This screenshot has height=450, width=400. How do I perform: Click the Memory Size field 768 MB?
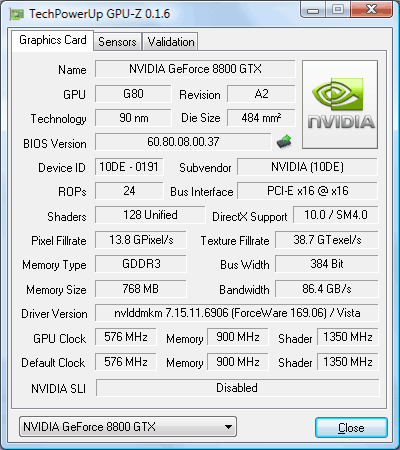coord(141,289)
